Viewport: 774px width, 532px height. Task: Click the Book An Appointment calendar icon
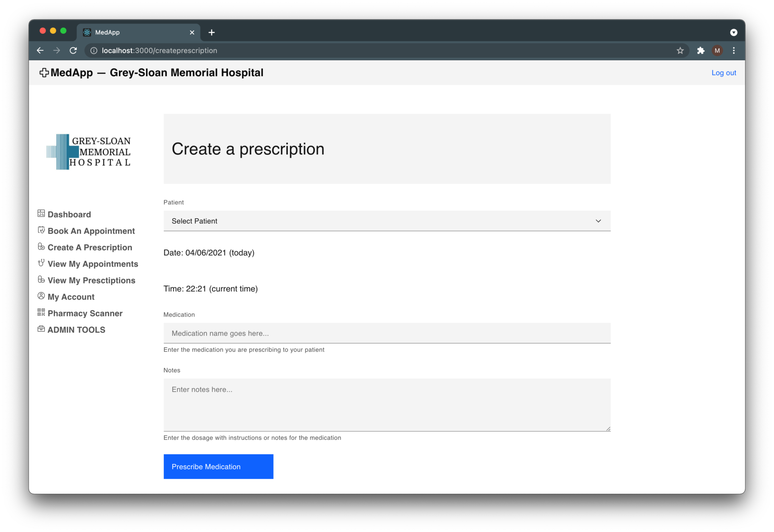coord(41,230)
